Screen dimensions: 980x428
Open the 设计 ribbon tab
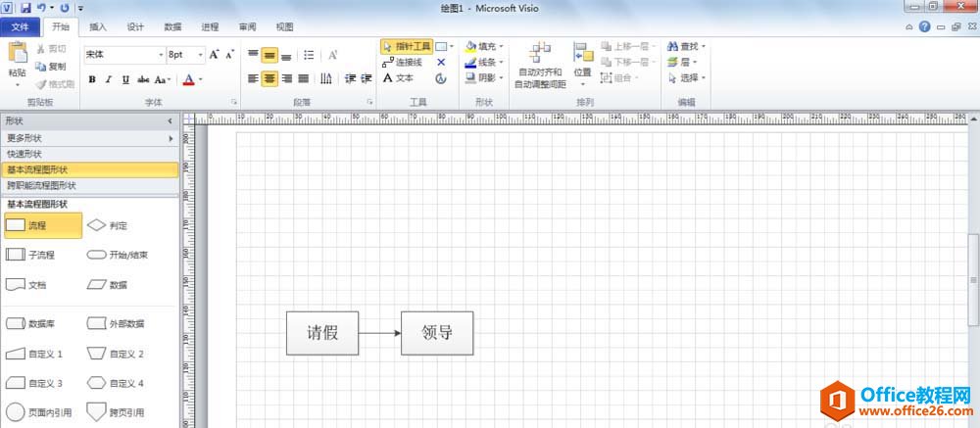coord(135,26)
